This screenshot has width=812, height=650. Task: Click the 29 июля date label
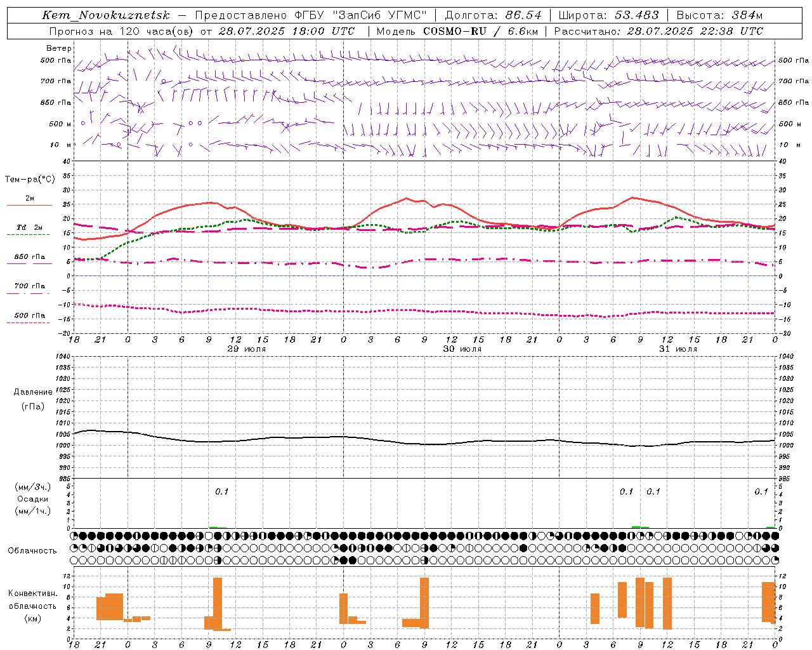pos(246,349)
